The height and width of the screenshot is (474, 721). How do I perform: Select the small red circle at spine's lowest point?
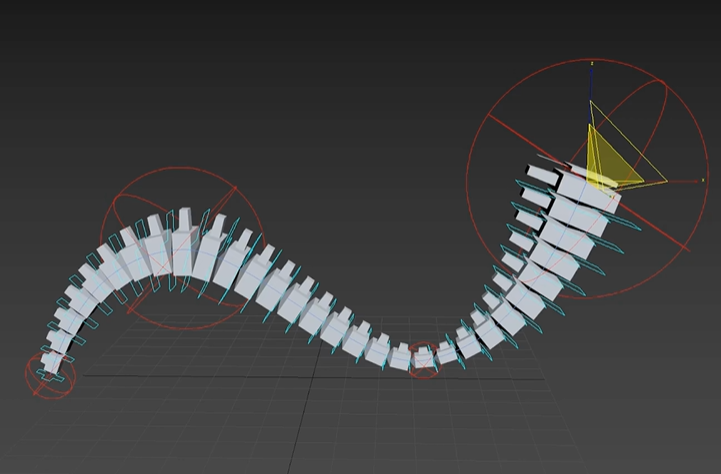pyautogui.click(x=423, y=361)
